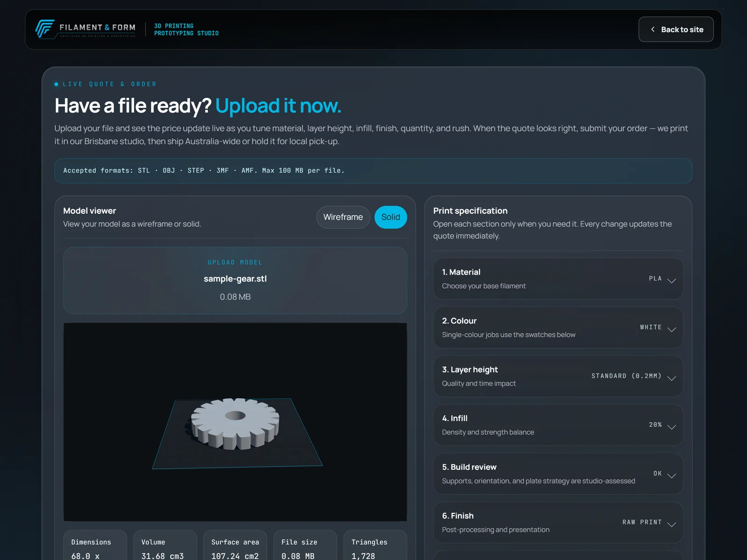Click the 0.08 MB size under file name
The height and width of the screenshot is (560, 747).
coord(235,297)
